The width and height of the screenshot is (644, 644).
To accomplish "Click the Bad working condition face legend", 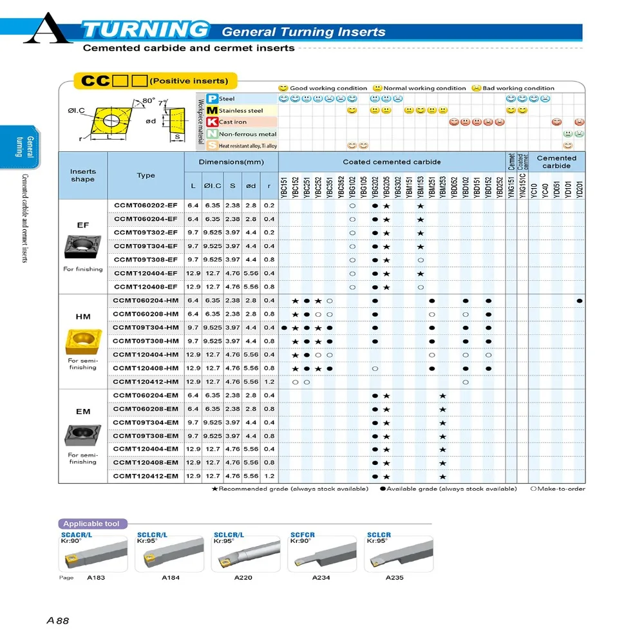I will point(476,88).
